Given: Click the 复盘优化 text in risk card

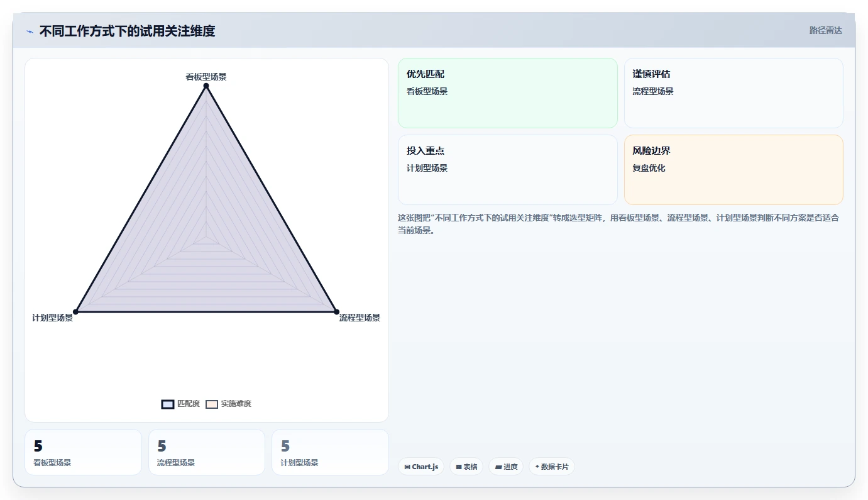Looking at the screenshot, I should pos(649,168).
